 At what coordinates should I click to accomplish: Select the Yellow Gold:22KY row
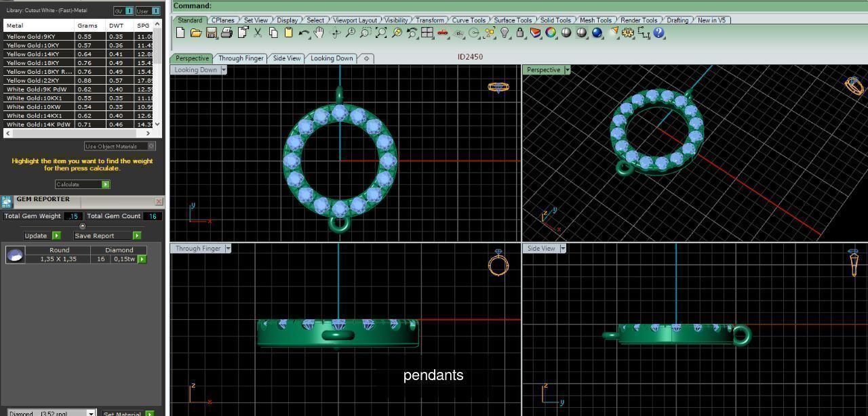(79, 80)
